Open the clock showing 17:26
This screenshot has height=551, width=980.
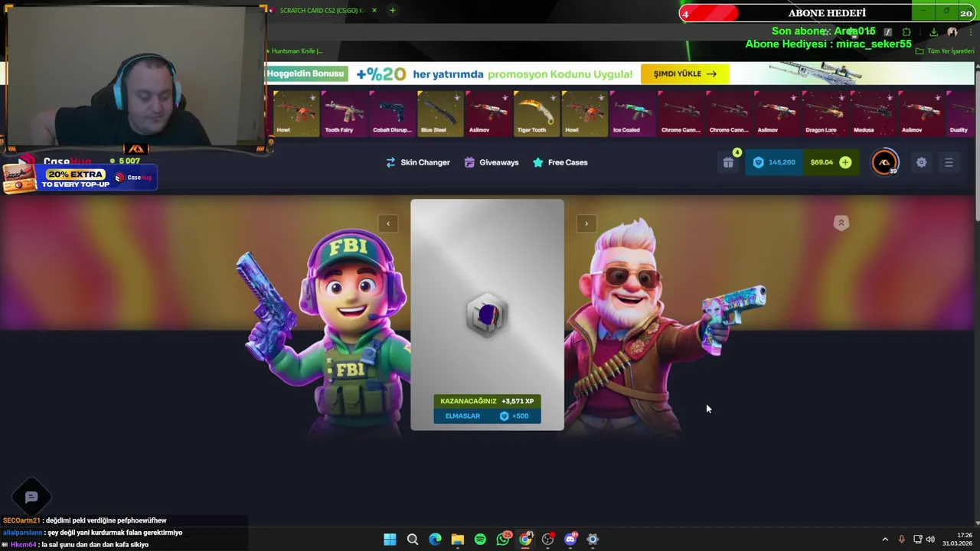point(957,539)
